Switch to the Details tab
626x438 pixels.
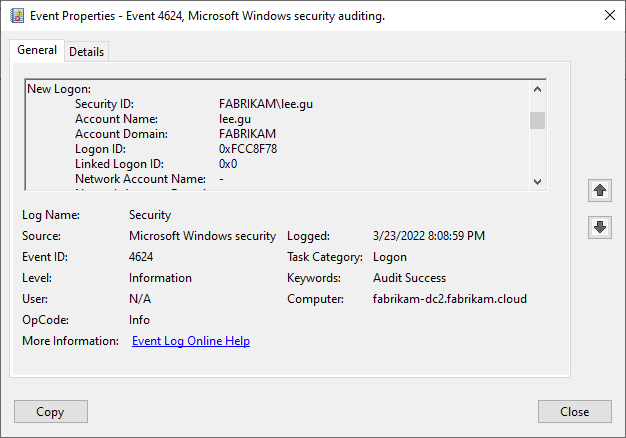[87, 52]
